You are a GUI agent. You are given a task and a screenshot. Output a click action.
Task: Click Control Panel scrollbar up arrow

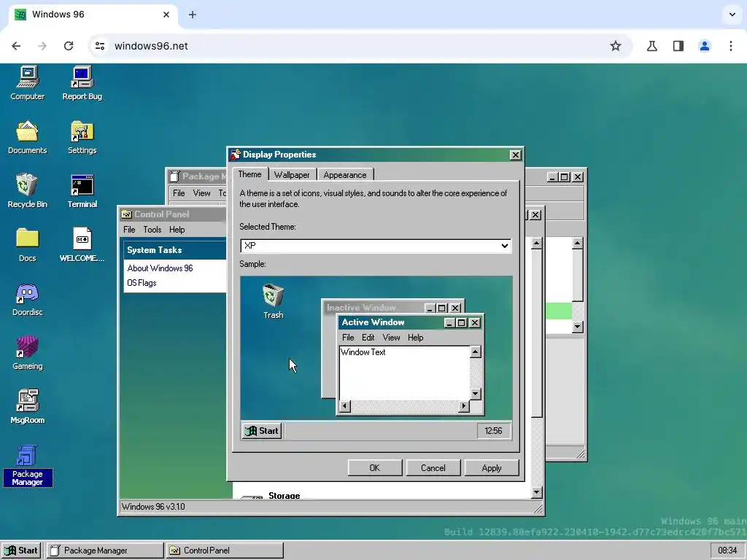(537, 244)
